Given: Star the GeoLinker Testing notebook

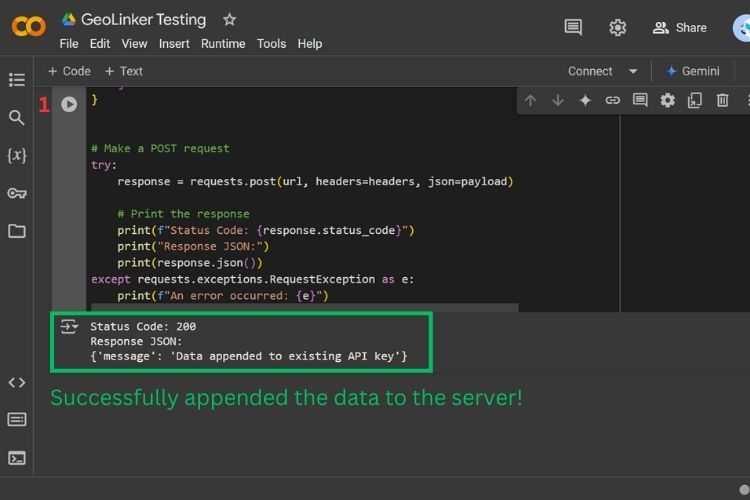Looking at the screenshot, I should coord(230,20).
